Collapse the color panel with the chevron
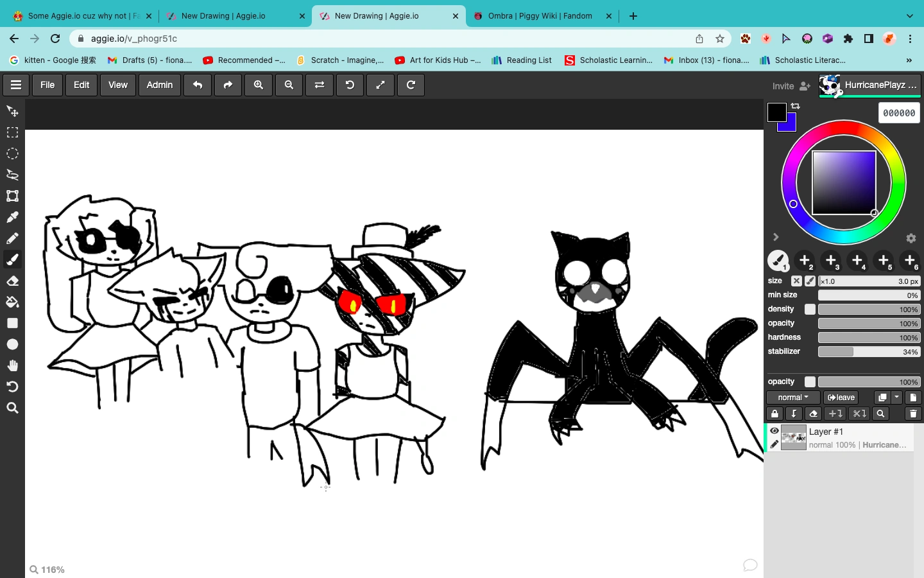 [x=776, y=237]
